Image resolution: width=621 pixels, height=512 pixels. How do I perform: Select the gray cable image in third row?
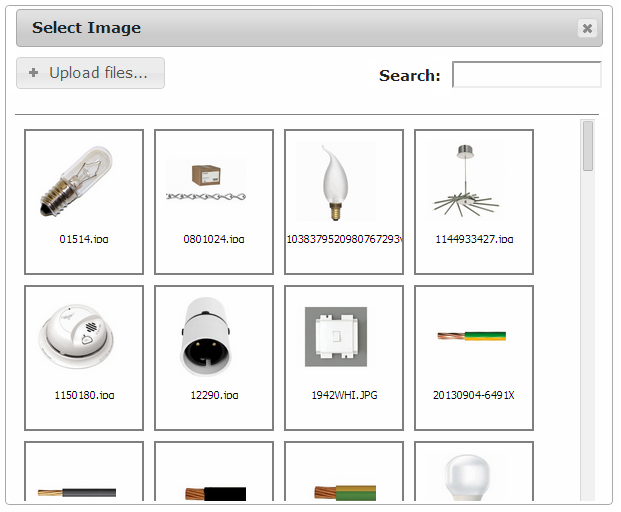click(x=84, y=474)
